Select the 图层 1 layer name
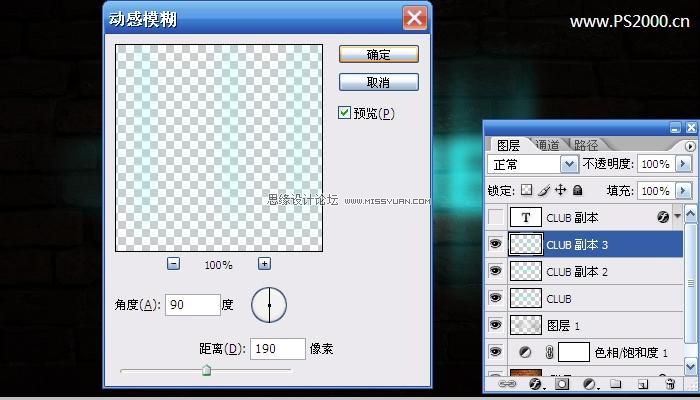700x400 pixels. (563, 325)
